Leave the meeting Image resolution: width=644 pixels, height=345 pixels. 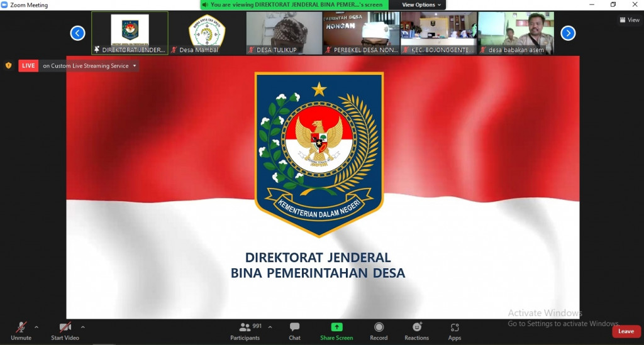point(626,331)
